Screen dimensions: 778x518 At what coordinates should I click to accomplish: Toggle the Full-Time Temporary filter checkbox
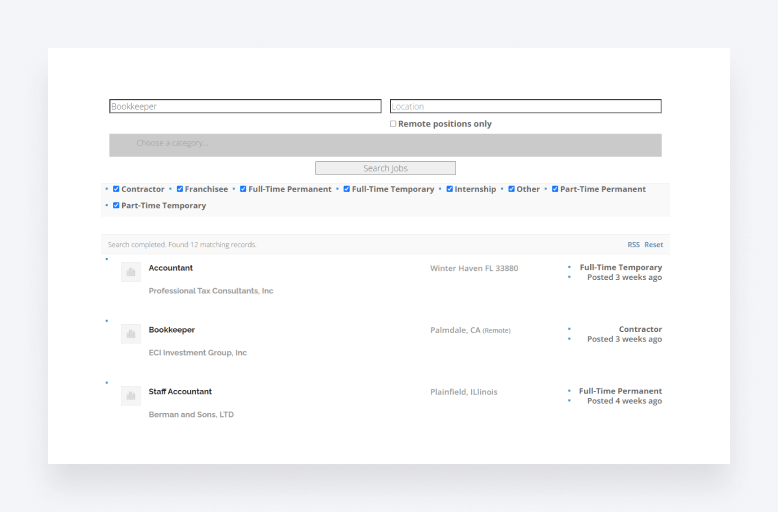(x=346, y=189)
